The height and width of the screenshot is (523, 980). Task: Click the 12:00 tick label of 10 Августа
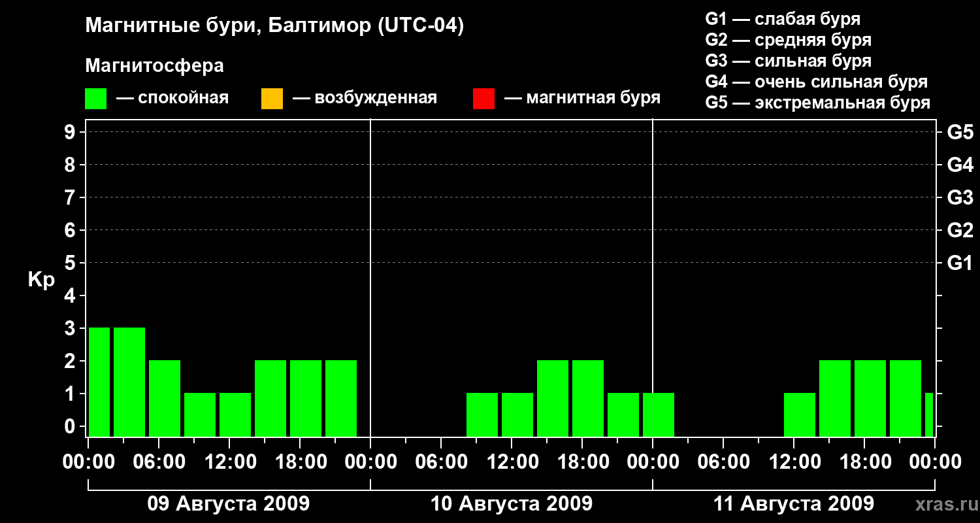(x=512, y=462)
